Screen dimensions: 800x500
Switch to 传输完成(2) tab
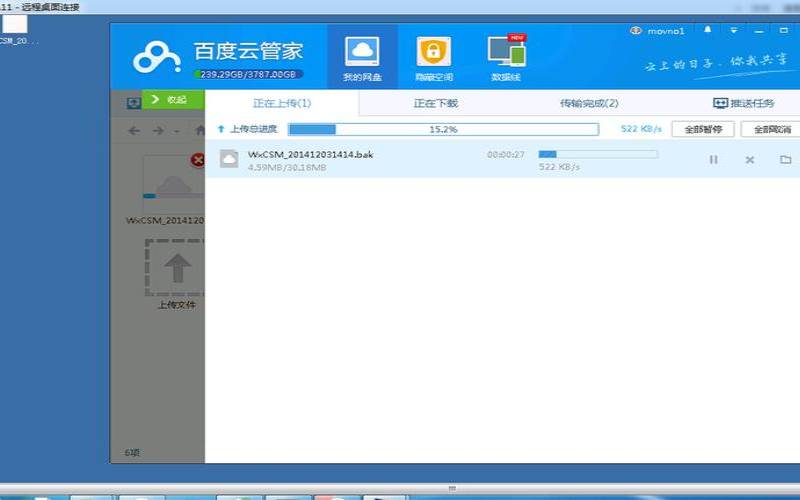click(589, 103)
